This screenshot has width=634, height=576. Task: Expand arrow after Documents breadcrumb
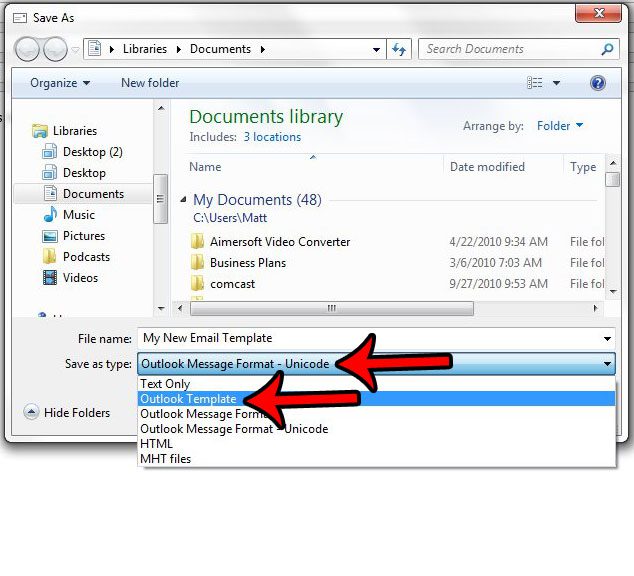click(x=263, y=49)
